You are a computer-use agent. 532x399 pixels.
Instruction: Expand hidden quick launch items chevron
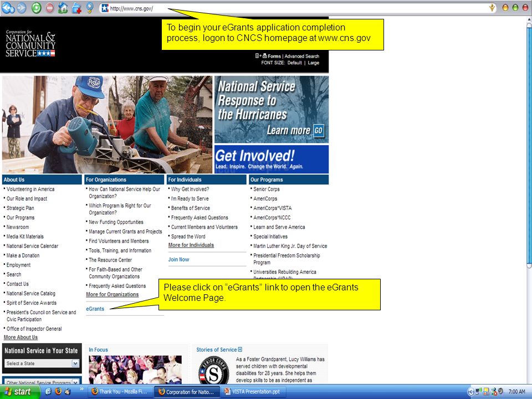81,389
